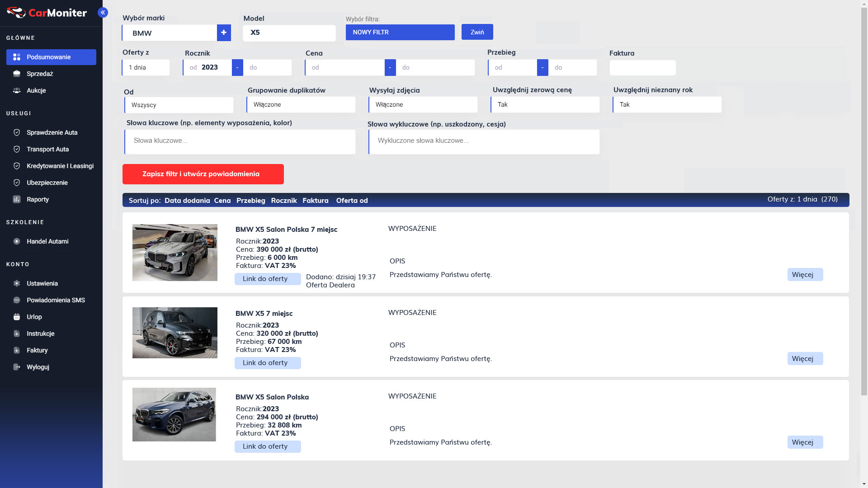Click Więcej for the 294 000 zł offer
The width and height of the screenshot is (868, 488).
pos(805,442)
